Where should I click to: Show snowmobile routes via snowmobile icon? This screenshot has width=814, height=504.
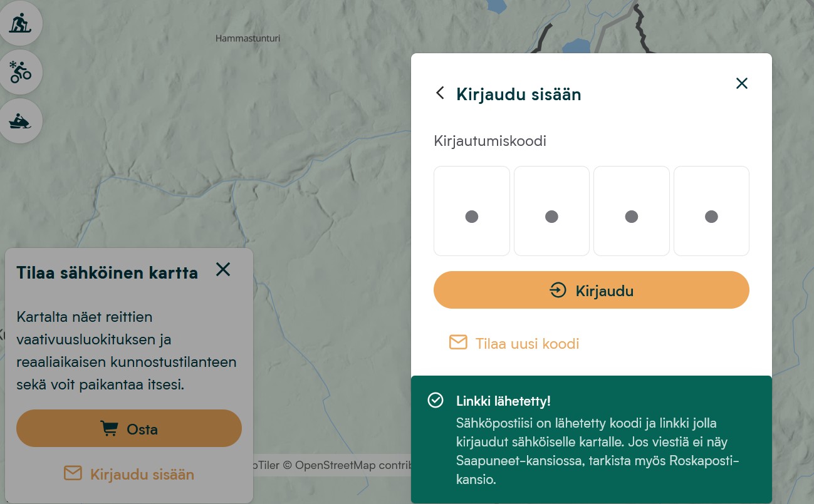coord(20,121)
